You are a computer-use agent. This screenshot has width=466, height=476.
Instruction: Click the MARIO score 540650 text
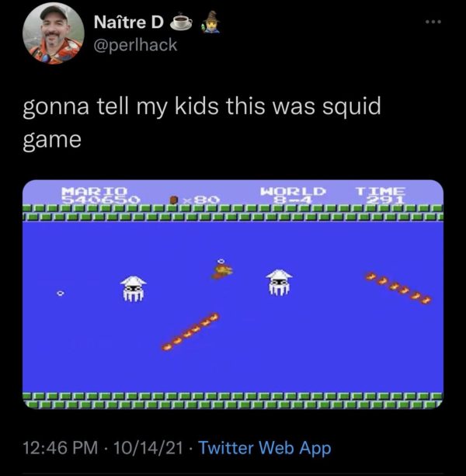pos(100,195)
